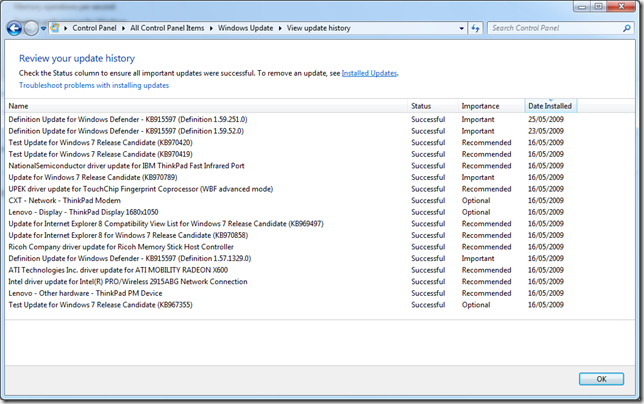Select Windows Update breadcrumb
Viewport: 644px width, 404px height.
pos(245,28)
